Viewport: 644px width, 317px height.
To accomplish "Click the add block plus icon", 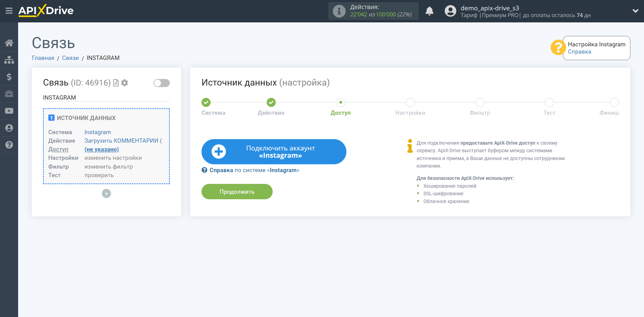I will [x=106, y=193].
